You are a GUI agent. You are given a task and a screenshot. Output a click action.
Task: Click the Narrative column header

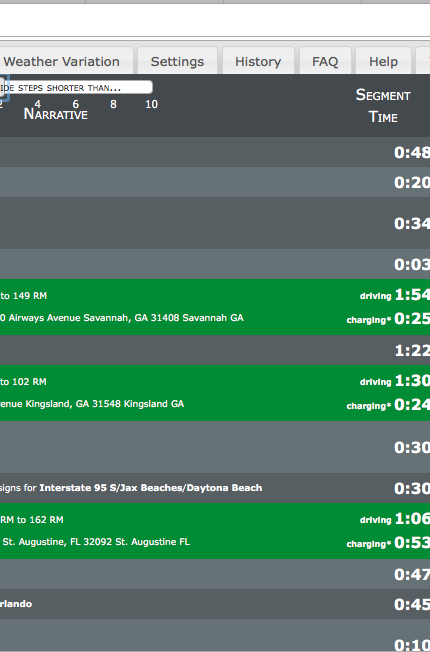click(x=56, y=114)
